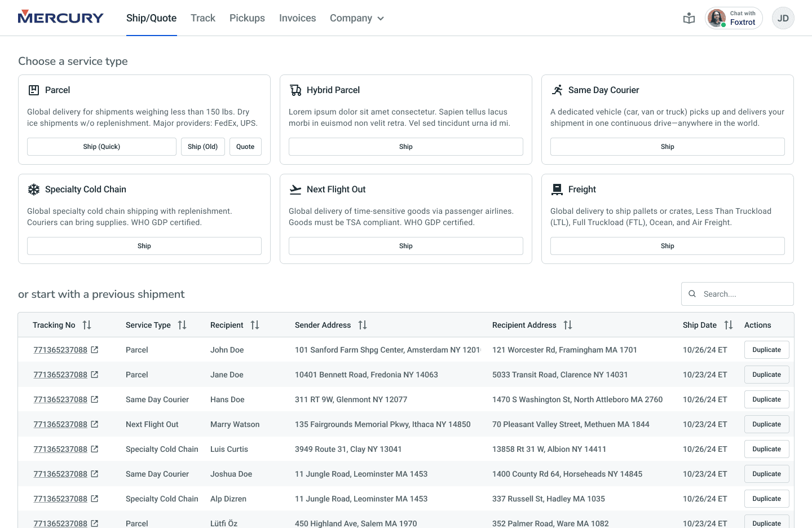Click the Specialty Cold Chain snowflake icon
The image size is (812, 528).
coord(34,190)
